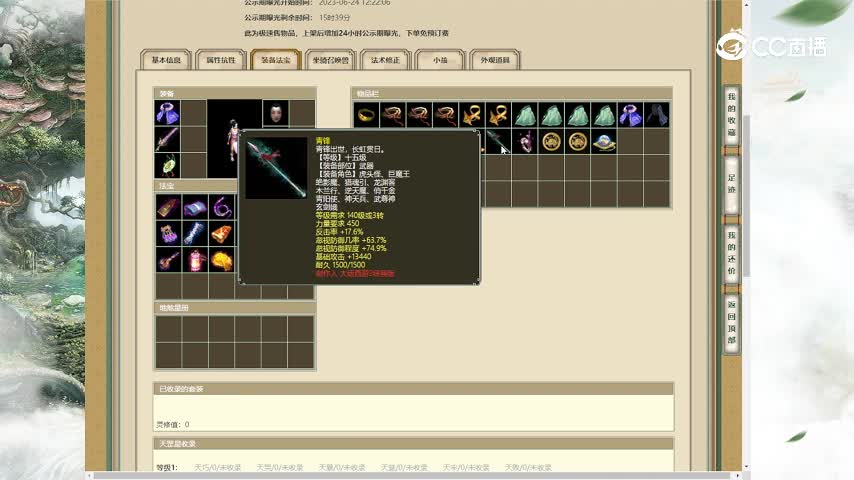854x480 pixels.
Task: Select the 装备法宝 tab
Action: pyautogui.click(x=276, y=60)
